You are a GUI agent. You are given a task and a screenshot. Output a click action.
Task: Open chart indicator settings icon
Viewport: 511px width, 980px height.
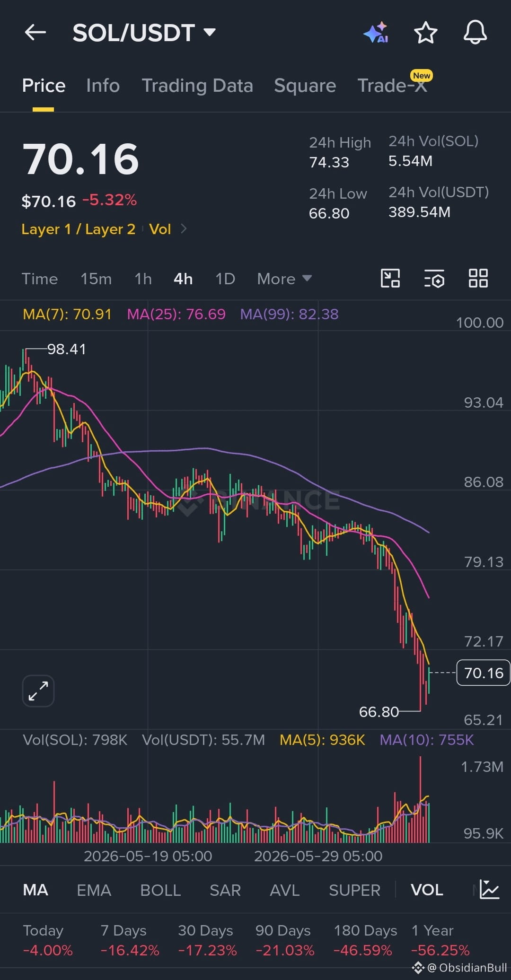point(434,278)
